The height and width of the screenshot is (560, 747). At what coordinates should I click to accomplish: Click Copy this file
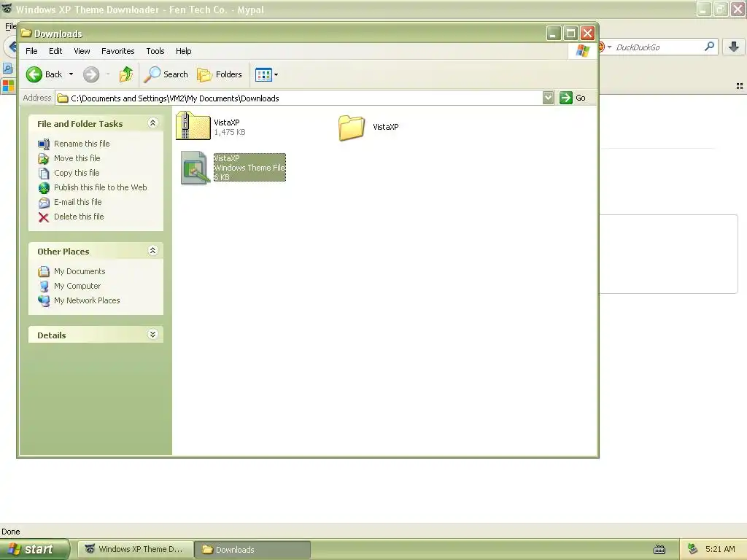[x=76, y=173]
